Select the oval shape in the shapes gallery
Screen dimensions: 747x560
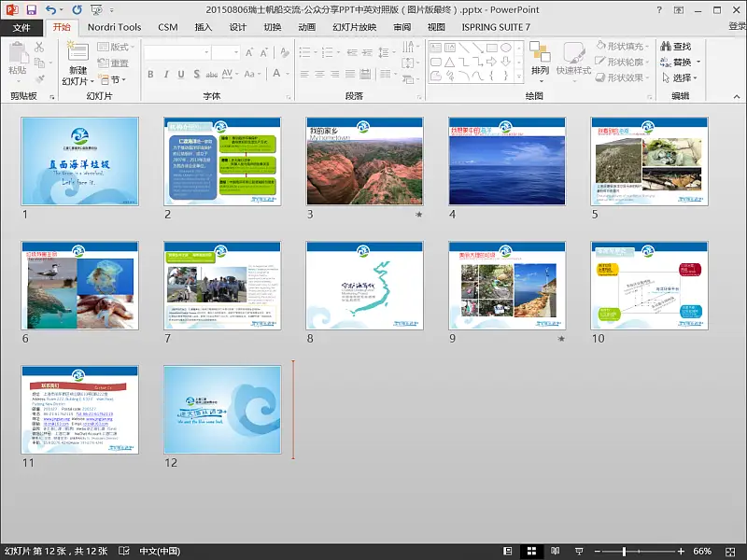tap(506, 48)
